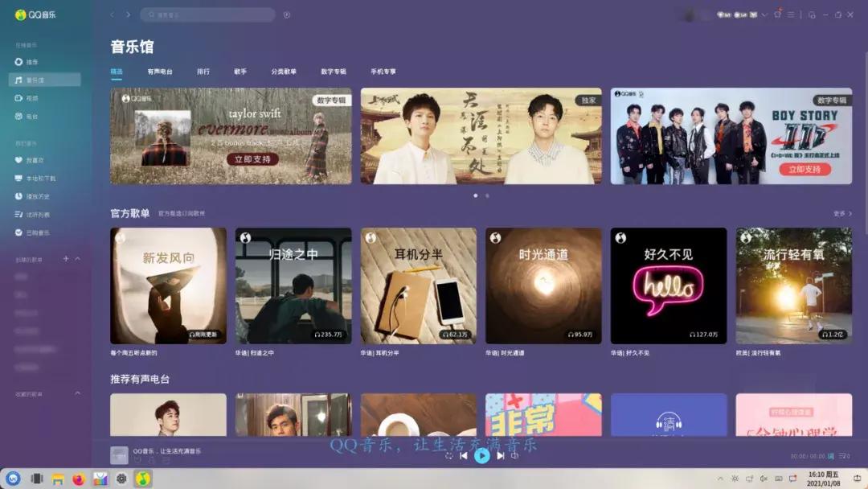Click 立即支持 on Taylor Swift banner
The width and height of the screenshot is (868, 489).
pos(252,159)
